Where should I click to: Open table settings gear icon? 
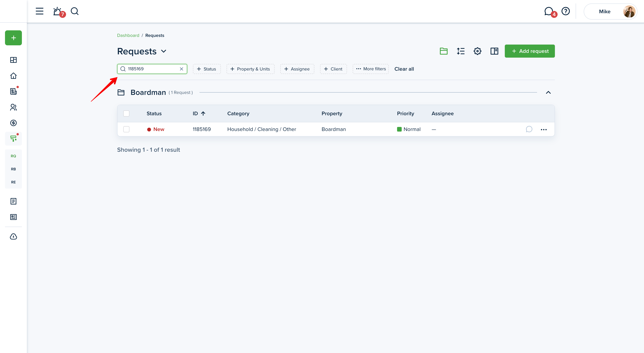[x=477, y=51]
